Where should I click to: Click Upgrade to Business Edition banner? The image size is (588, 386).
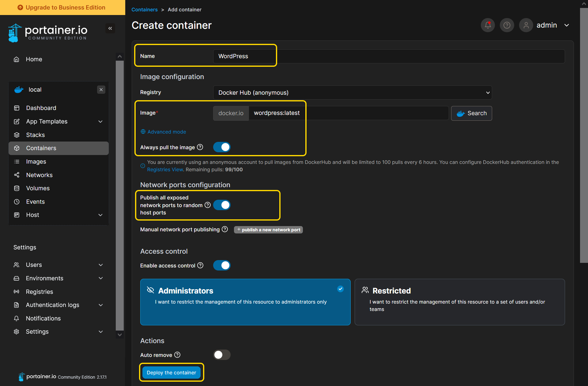(x=62, y=7)
